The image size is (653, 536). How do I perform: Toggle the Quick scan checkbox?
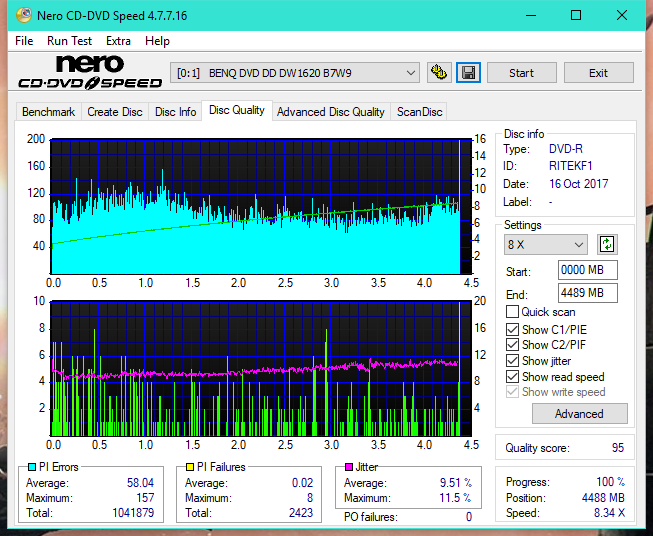click(512, 312)
